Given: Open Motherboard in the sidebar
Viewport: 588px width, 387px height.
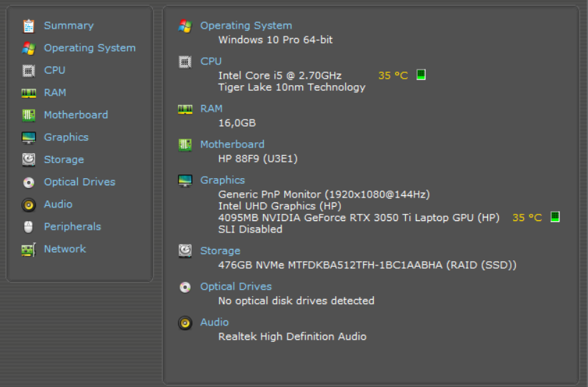Looking at the screenshot, I should (x=76, y=115).
